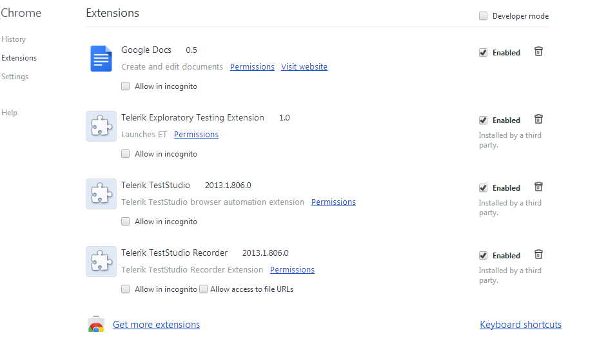The width and height of the screenshot is (597, 364).
Task: Open History in the sidebar
Action: click(x=14, y=39)
